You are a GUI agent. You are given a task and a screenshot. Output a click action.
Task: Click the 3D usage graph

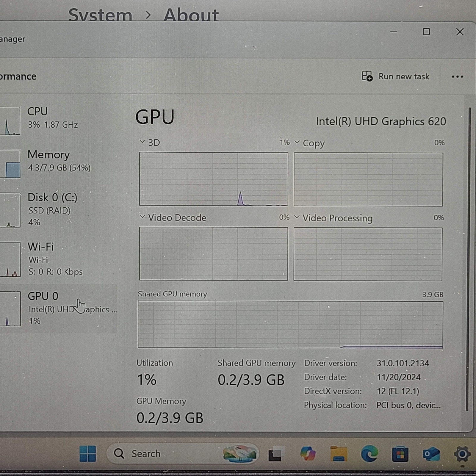click(214, 179)
